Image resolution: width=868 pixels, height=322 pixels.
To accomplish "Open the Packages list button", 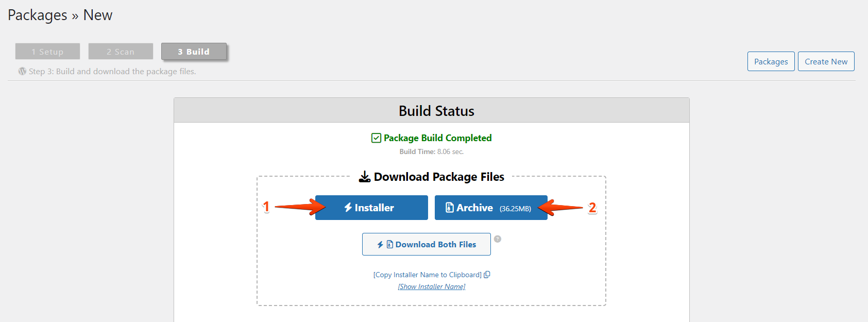I will coord(771,61).
